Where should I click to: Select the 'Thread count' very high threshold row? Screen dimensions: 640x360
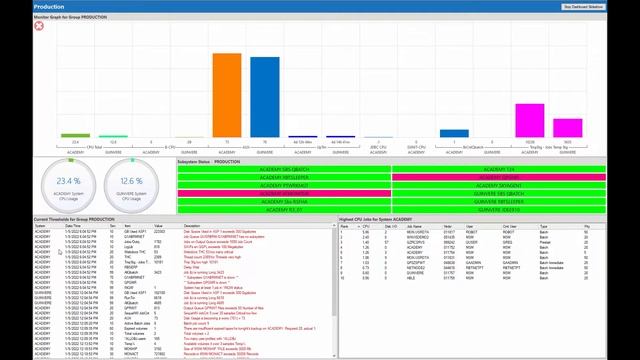coord(183,257)
